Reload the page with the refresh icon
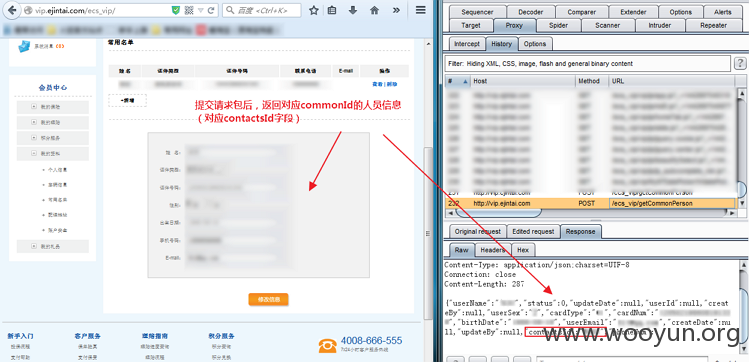The image size is (749, 362). click(211, 10)
